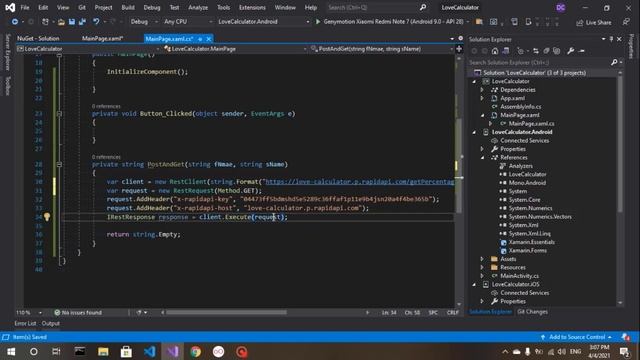Select MainActivity.cs file

coord(519,276)
